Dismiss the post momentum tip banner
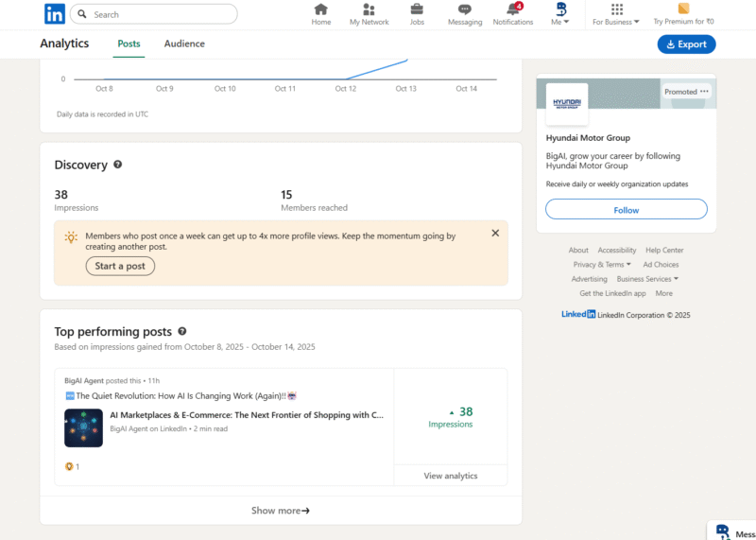Viewport: 756px width, 540px height. click(495, 233)
